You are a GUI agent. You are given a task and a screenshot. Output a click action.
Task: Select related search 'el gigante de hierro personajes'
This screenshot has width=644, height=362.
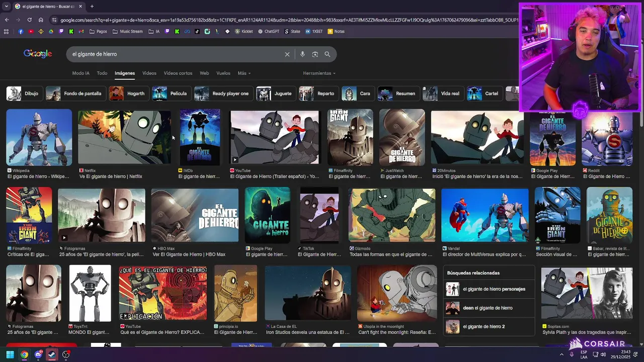489,289
